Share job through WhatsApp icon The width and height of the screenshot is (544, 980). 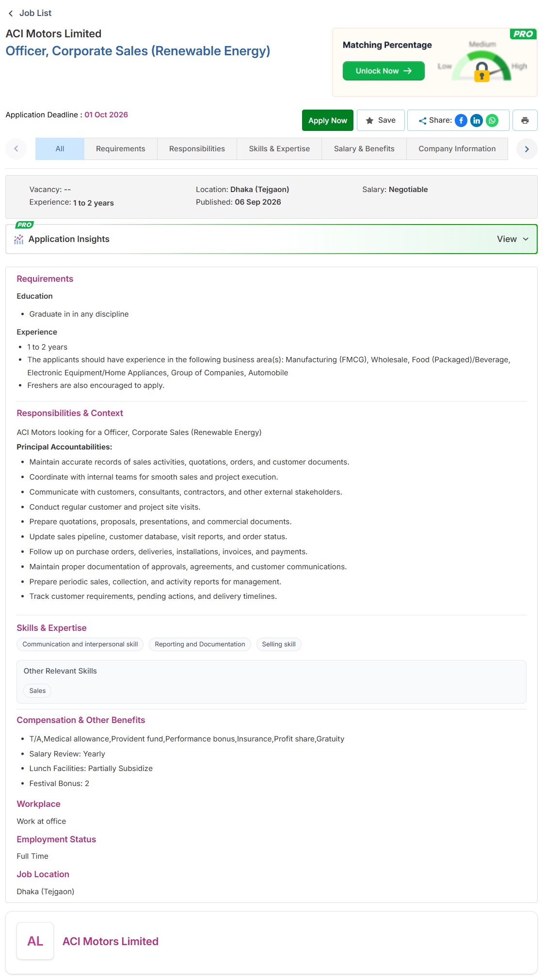[492, 120]
